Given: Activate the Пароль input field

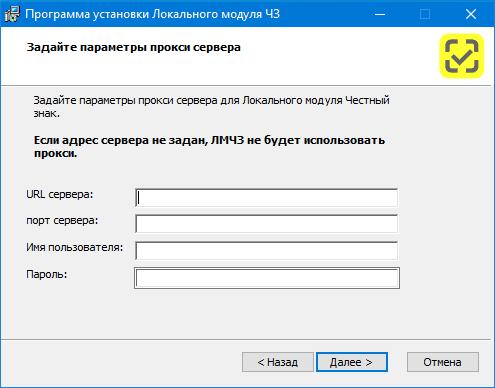Looking at the screenshot, I should click(267, 278).
